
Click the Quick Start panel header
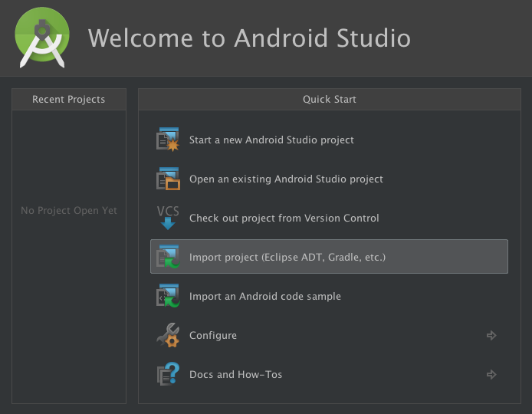(330, 99)
